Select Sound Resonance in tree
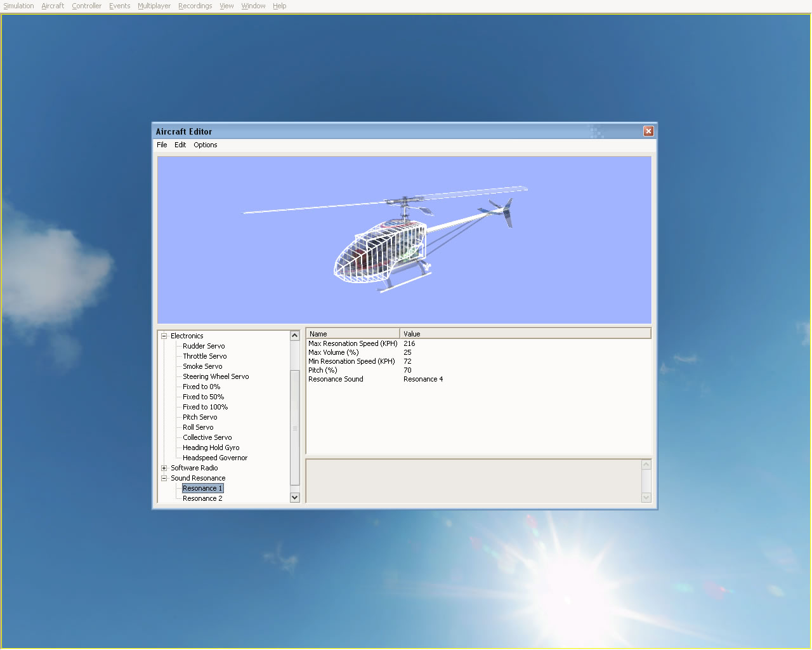 click(x=198, y=478)
